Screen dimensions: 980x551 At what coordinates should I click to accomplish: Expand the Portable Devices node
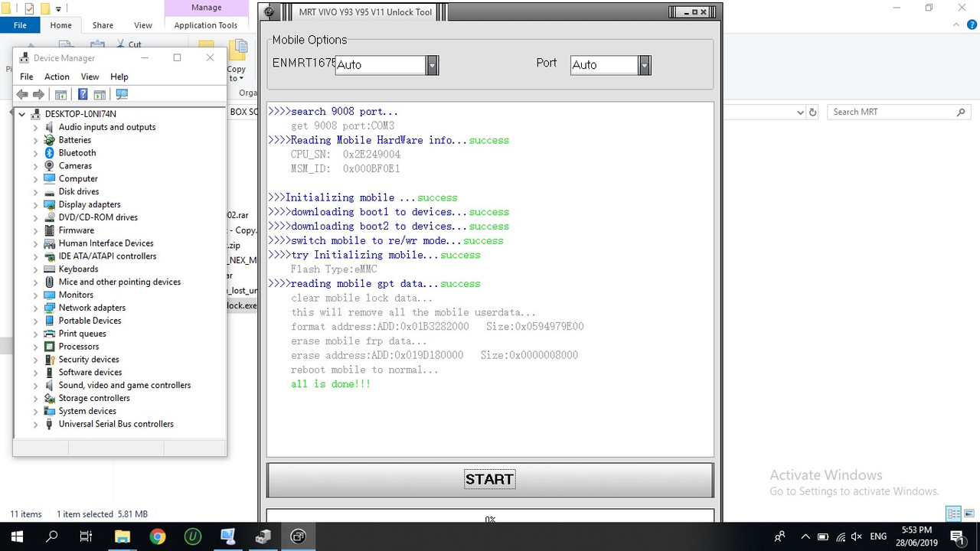[x=35, y=321]
